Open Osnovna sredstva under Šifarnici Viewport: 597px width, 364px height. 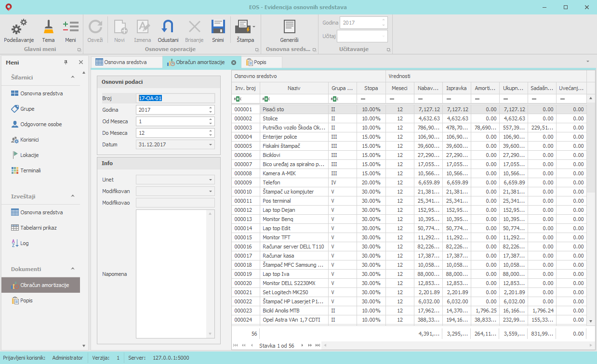click(x=41, y=93)
